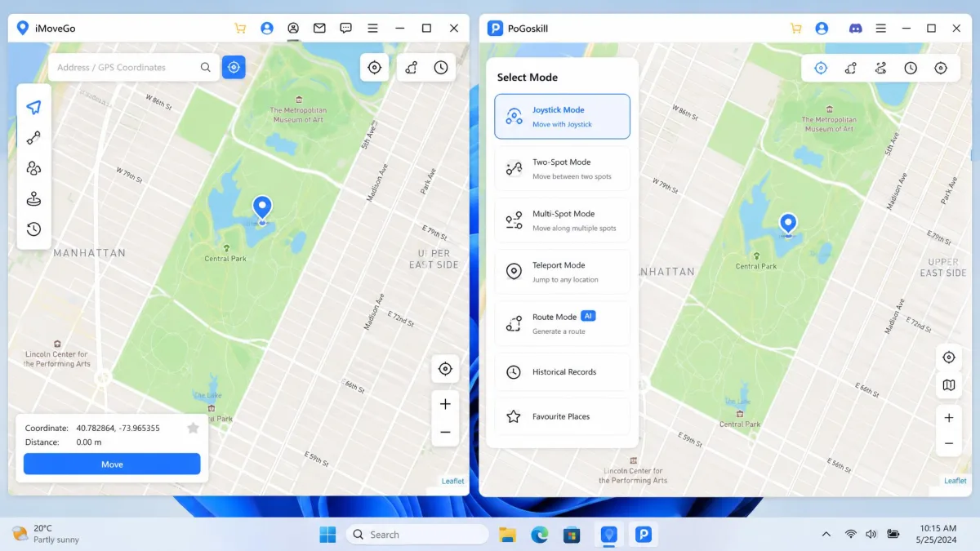Click the map layer icon in PoGoskill
980x551 pixels.
(x=949, y=385)
